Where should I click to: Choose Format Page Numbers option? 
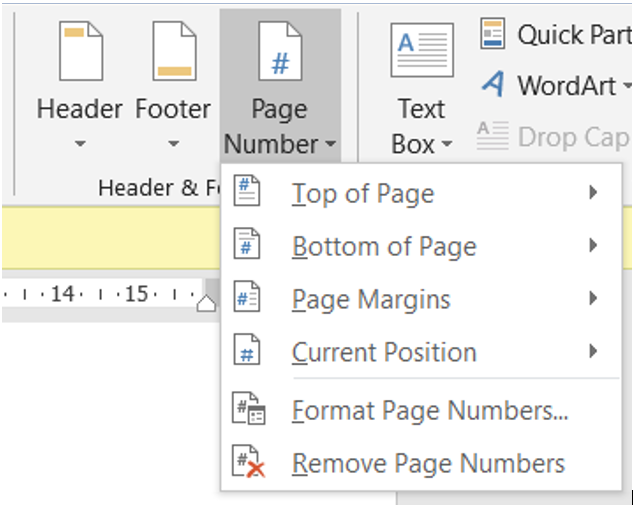[x=430, y=411]
